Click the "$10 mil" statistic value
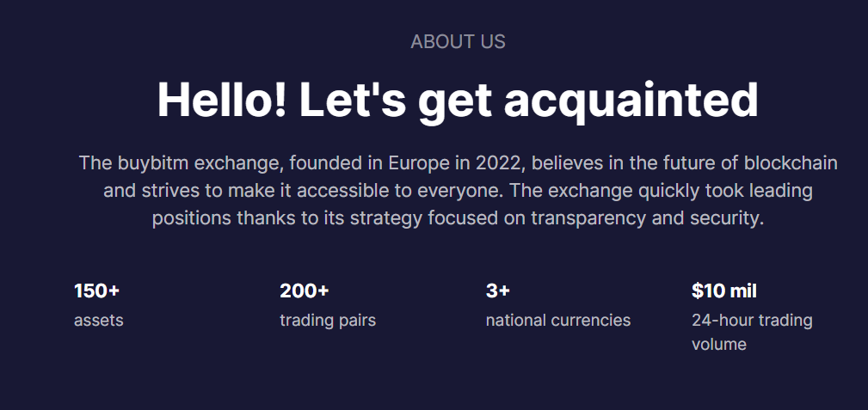This screenshot has width=868, height=410. (x=724, y=291)
